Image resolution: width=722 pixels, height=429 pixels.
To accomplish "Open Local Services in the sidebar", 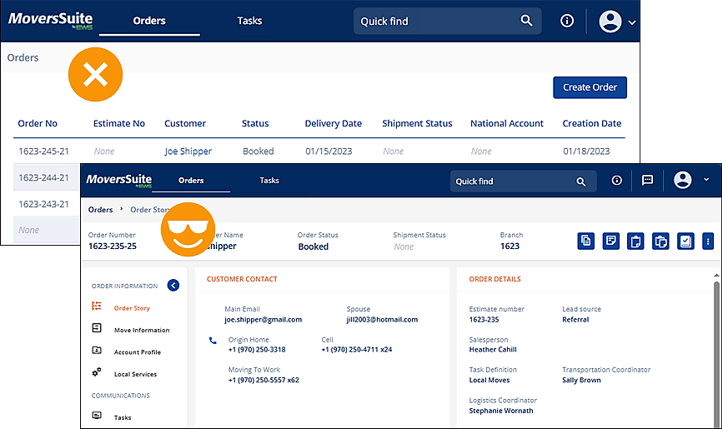I will [x=135, y=374].
